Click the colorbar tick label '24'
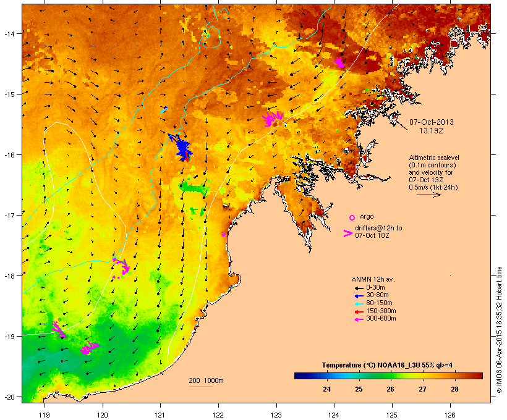 coord(326,389)
